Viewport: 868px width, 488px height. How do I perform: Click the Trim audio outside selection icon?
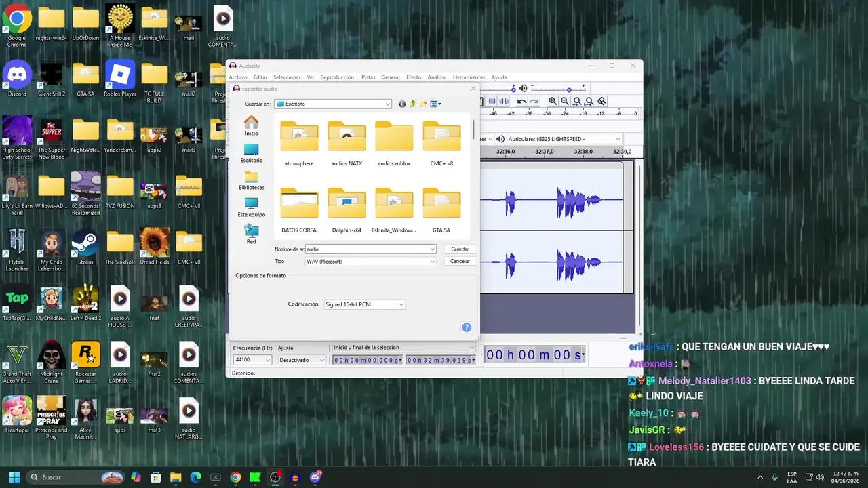(493, 101)
